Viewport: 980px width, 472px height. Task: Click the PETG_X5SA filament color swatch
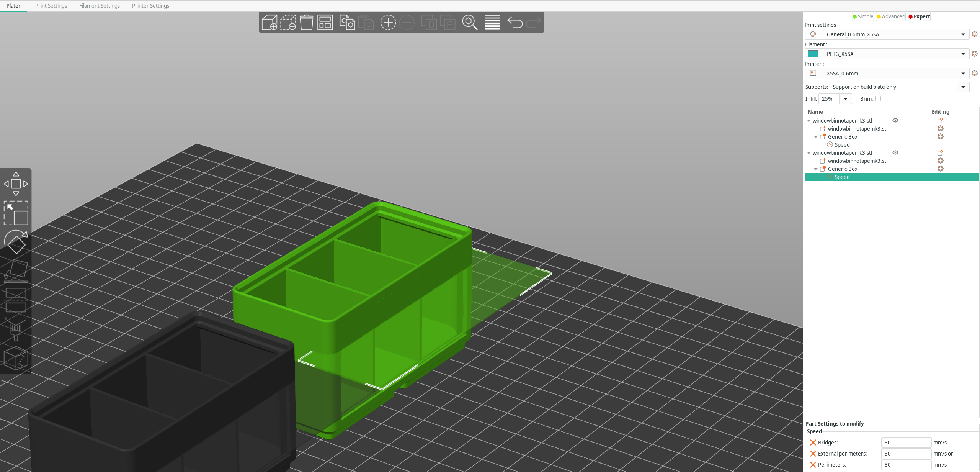(813, 54)
